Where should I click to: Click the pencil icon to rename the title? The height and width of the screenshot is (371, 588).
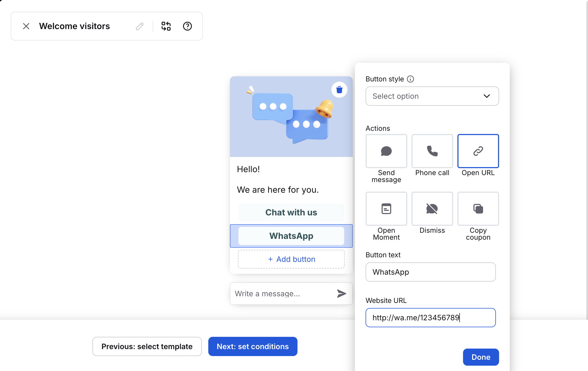[x=140, y=26]
